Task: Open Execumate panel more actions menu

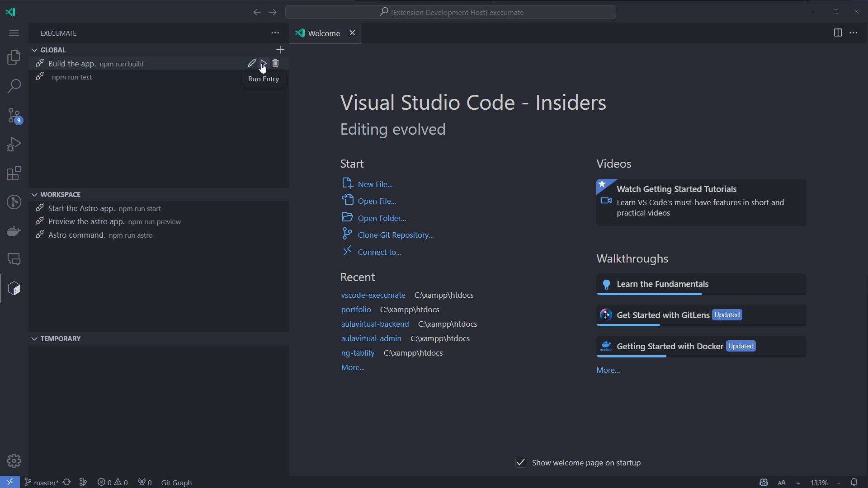Action: [275, 33]
